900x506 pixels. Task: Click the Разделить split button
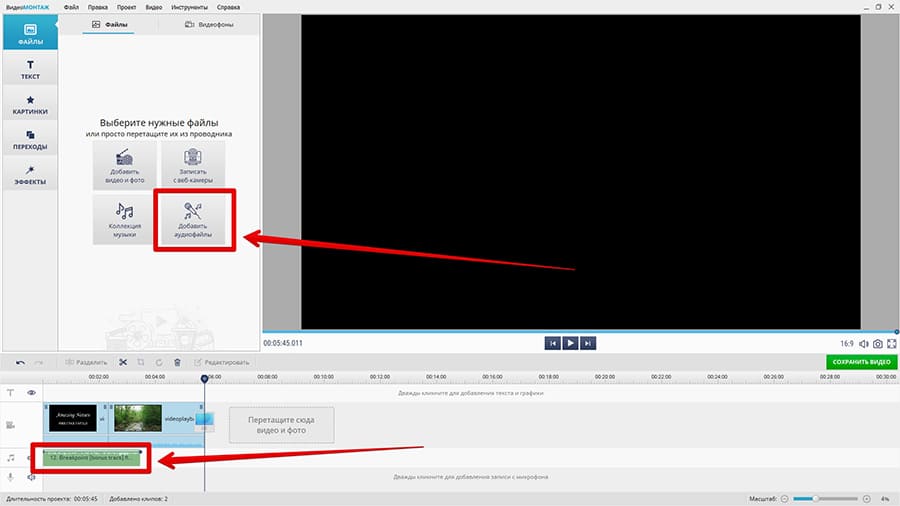point(86,363)
